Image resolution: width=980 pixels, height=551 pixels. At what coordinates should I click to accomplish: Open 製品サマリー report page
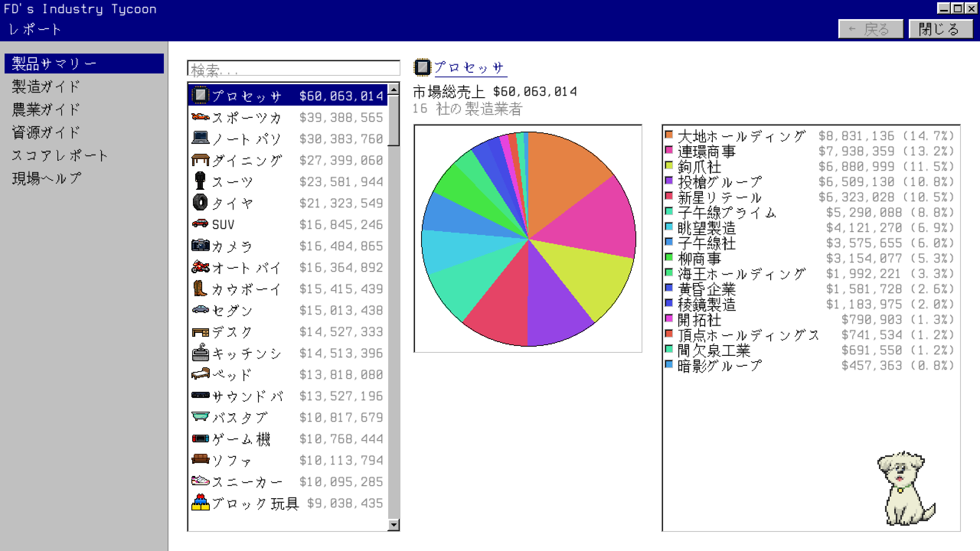tap(84, 64)
